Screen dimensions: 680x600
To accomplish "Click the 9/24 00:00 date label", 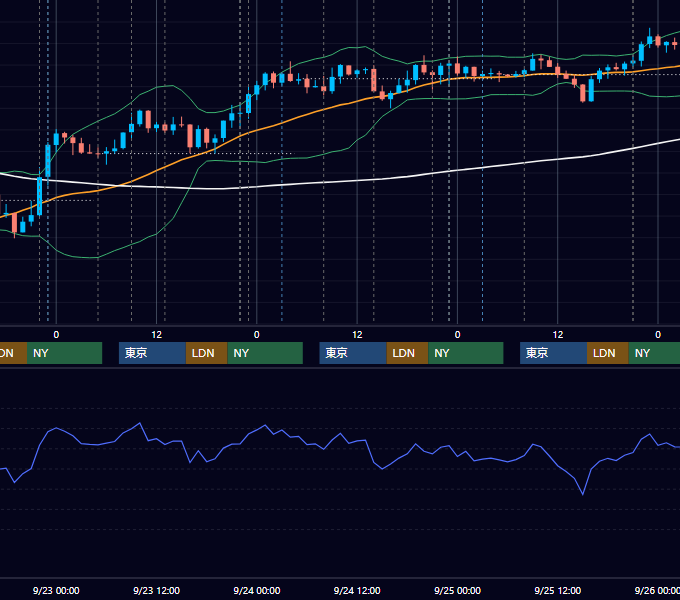I will (257, 590).
